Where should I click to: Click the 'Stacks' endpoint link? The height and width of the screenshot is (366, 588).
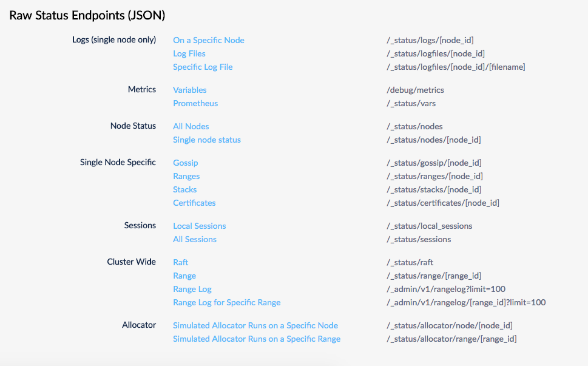click(x=184, y=189)
